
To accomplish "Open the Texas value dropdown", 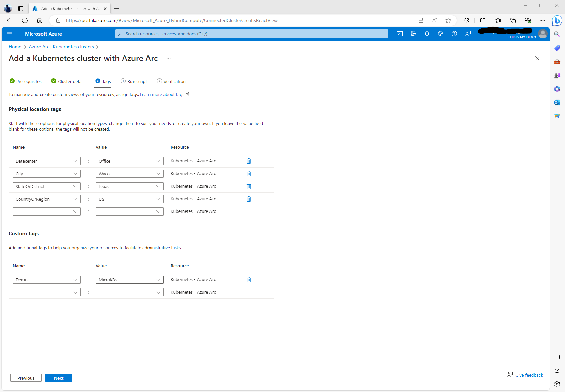I will coord(158,186).
